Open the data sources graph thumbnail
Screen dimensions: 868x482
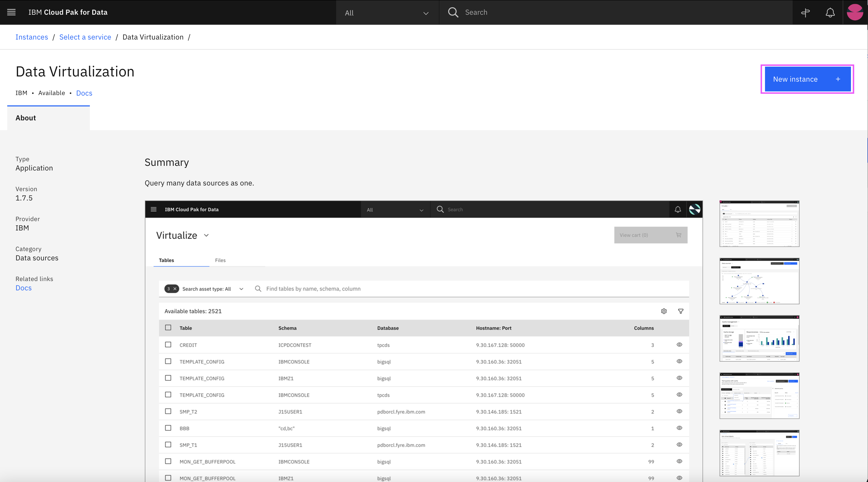760,281
